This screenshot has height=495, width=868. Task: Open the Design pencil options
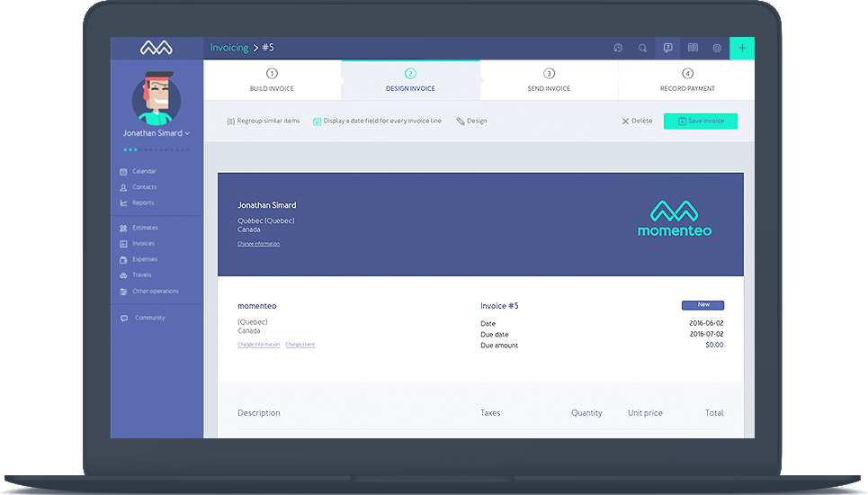click(471, 121)
